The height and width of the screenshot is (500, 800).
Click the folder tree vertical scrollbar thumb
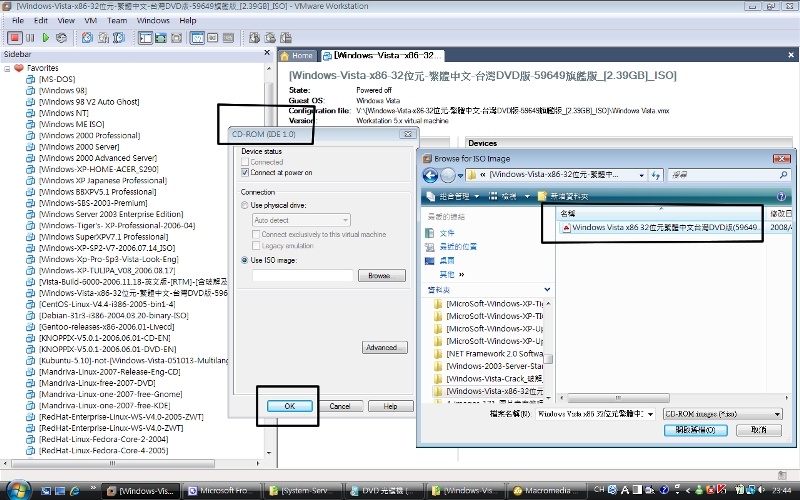tap(548, 359)
